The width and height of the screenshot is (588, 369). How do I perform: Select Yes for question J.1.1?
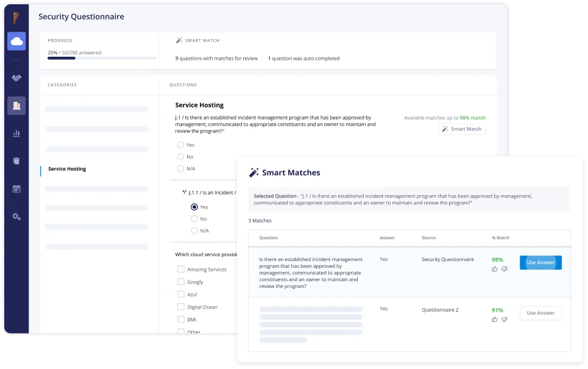pyautogui.click(x=194, y=207)
